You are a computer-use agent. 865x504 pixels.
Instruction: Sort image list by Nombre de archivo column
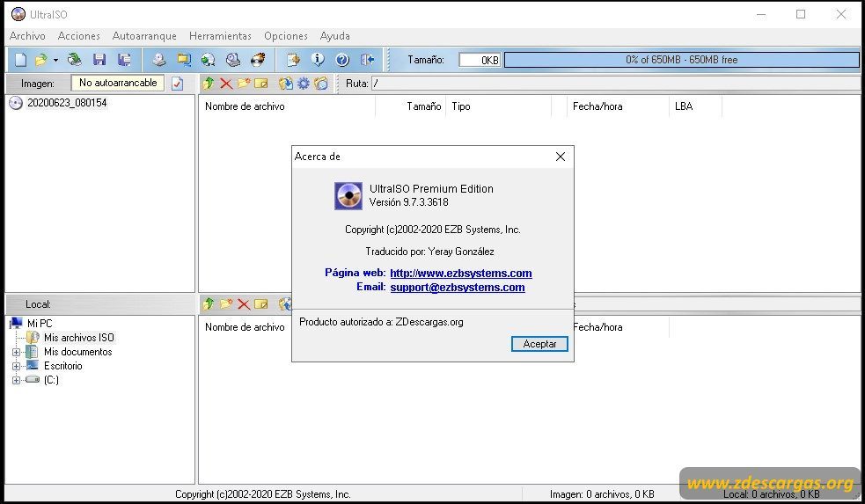tap(287, 106)
